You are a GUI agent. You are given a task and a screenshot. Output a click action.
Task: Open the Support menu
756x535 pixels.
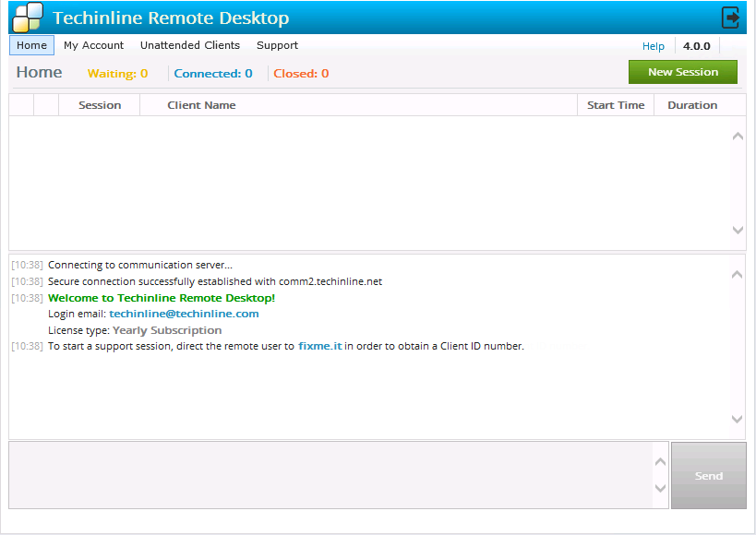(277, 45)
